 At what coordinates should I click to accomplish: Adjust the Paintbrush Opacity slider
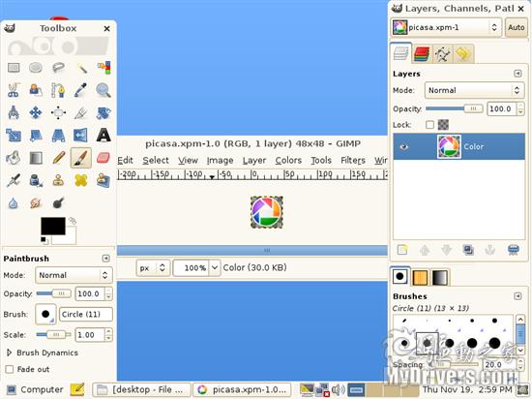[54, 293]
